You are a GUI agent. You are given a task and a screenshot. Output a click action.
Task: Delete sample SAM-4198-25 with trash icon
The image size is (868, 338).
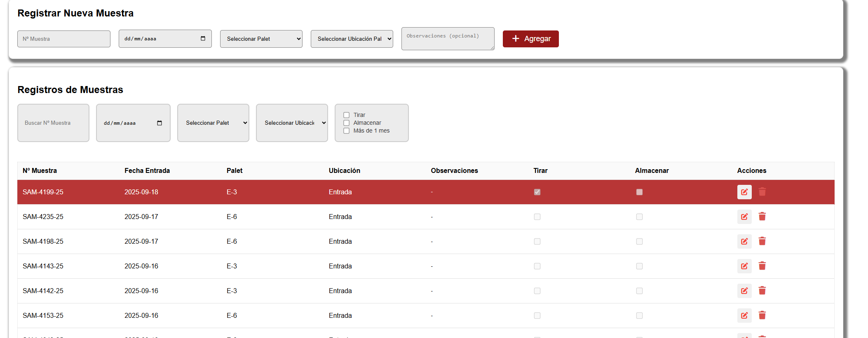pyautogui.click(x=762, y=241)
